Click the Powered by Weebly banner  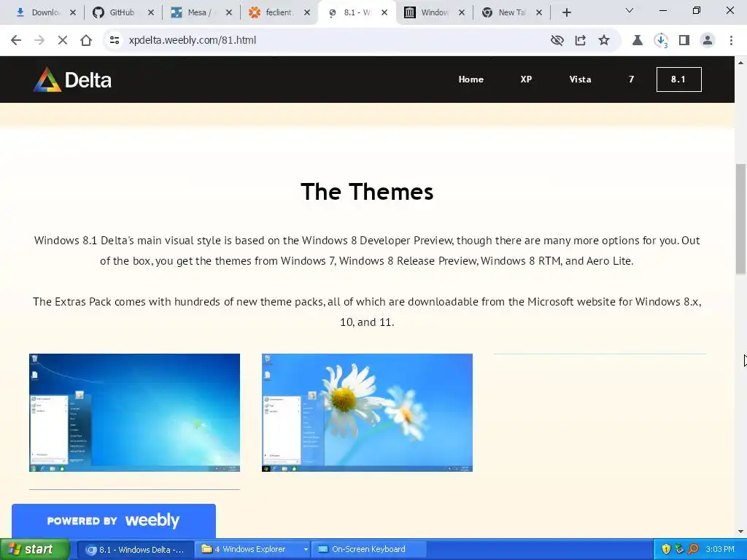(x=113, y=521)
